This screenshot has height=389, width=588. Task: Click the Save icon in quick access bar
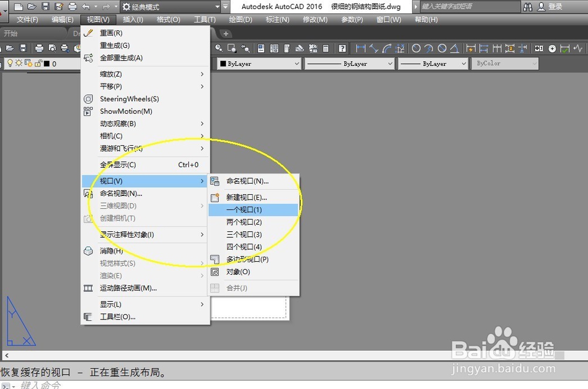(45, 6)
